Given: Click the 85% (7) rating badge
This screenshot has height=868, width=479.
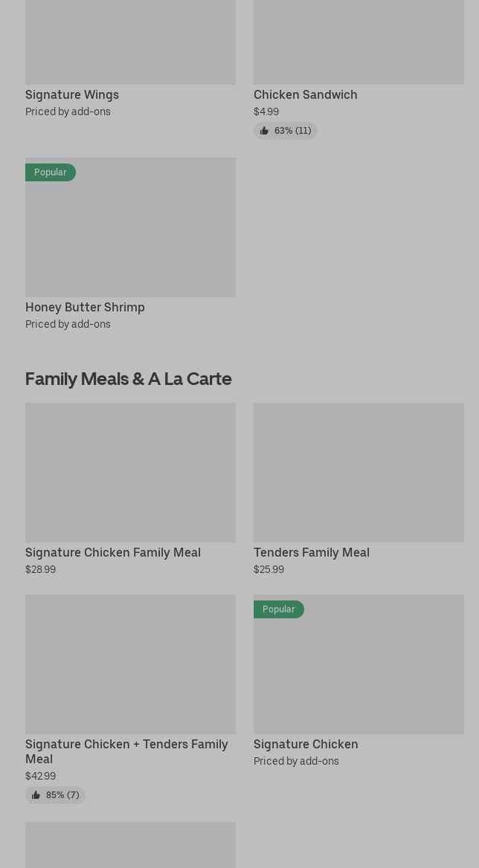Looking at the screenshot, I should click(x=55, y=795).
